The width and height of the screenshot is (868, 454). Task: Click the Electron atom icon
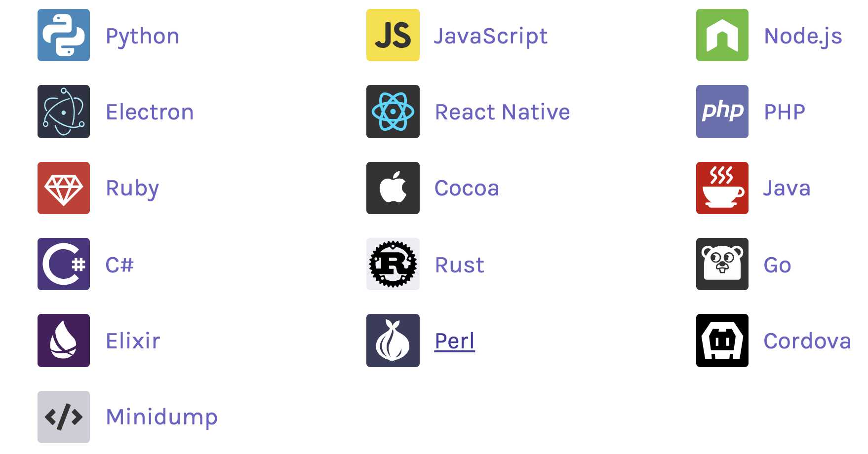(x=64, y=112)
